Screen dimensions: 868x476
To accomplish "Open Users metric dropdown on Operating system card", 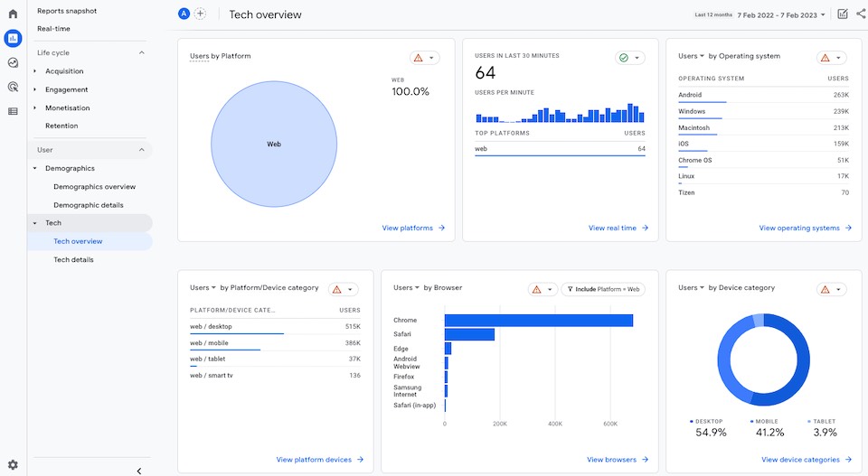I will point(691,56).
